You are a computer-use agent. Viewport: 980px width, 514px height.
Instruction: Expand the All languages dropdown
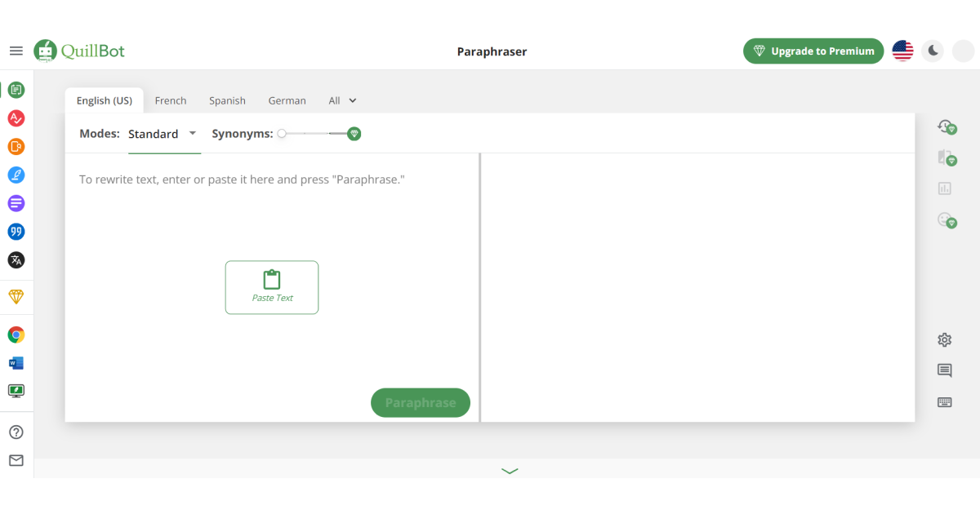tap(343, 100)
